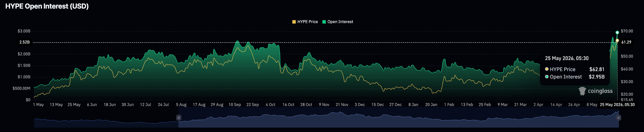
Task: Click the $2.00B left axis label
Action: pyautogui.click(x=24, y=54)
